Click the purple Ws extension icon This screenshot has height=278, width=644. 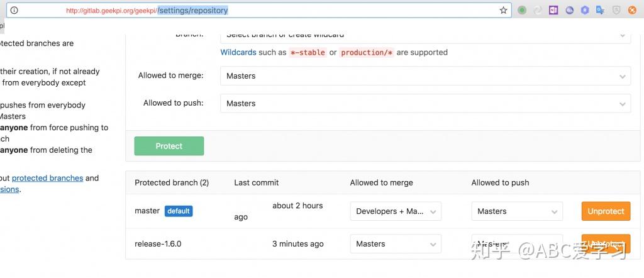(569, 10)
